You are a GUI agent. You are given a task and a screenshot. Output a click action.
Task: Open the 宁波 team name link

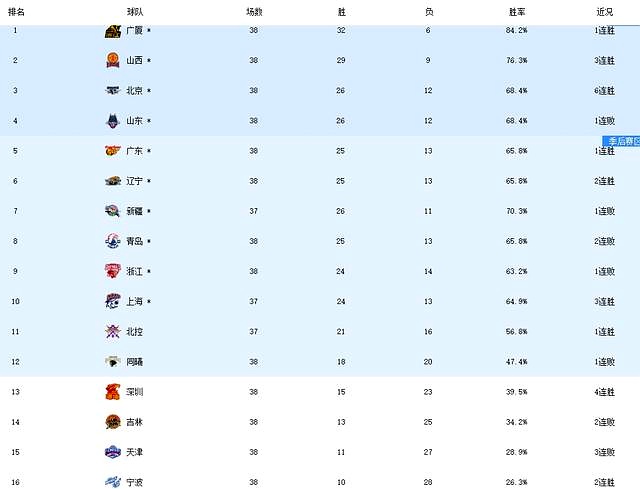[135, 482]
